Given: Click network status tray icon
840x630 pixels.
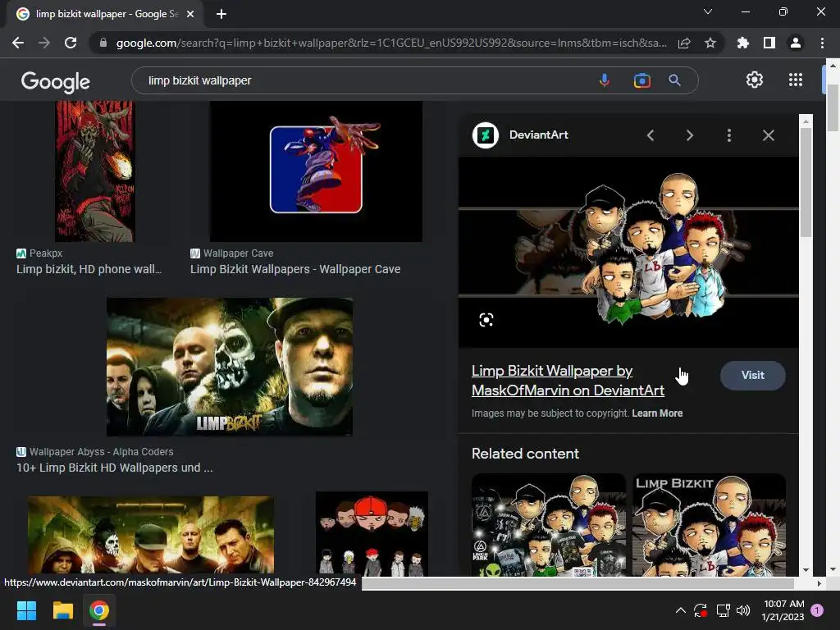Looking at the screenshot, I should click(x=723, y=610).
